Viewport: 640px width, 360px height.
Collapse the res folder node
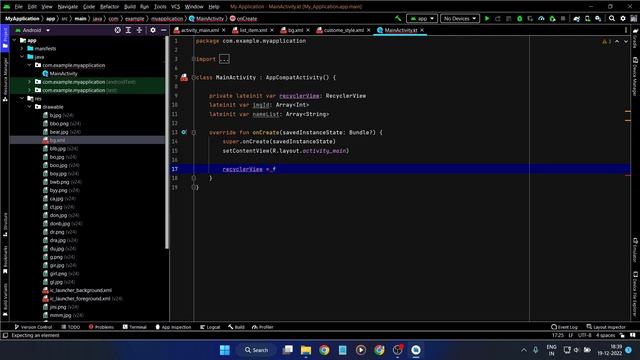(22, 98)
